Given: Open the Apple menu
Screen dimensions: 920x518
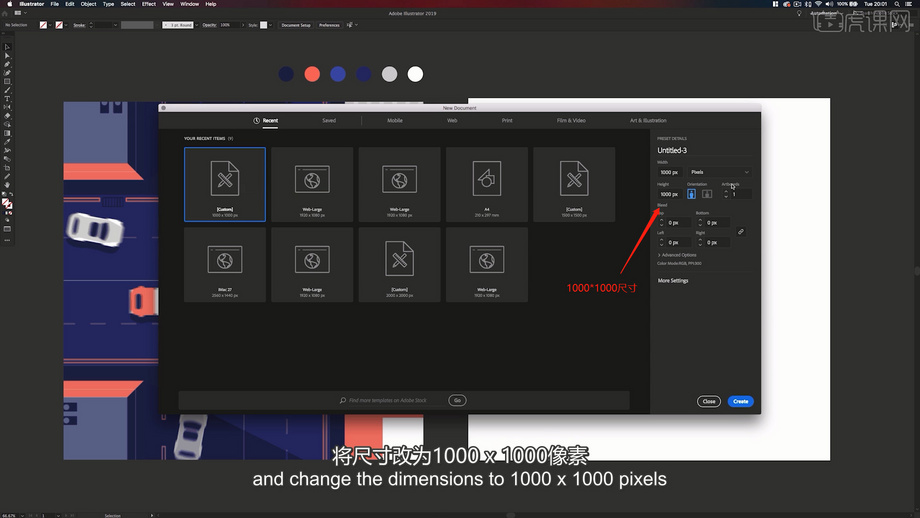Looking at the screenshot, I should 9,4.
